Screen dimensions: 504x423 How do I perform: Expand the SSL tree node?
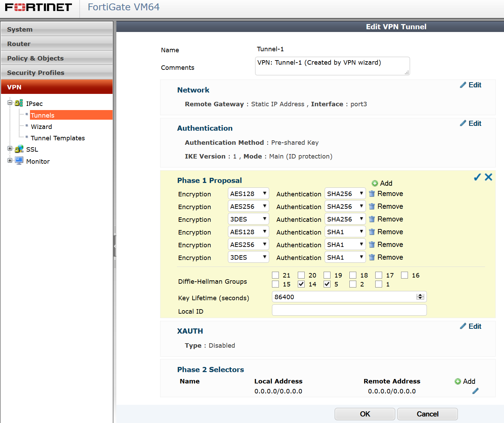[10, 149]
